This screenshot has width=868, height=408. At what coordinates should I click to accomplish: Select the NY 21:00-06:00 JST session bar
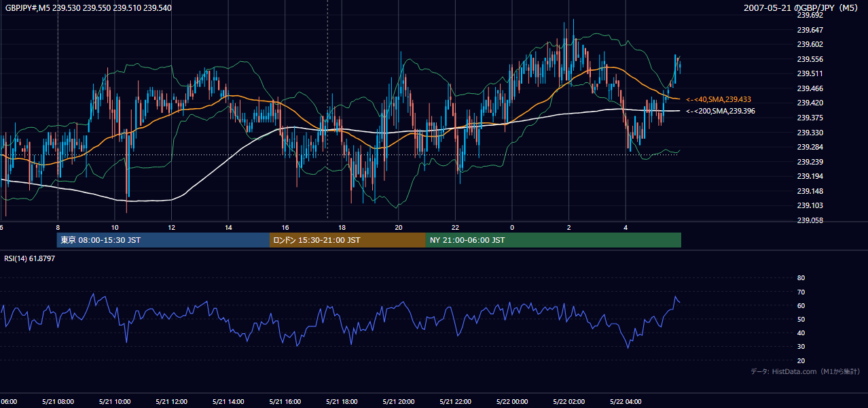[554, 240]
